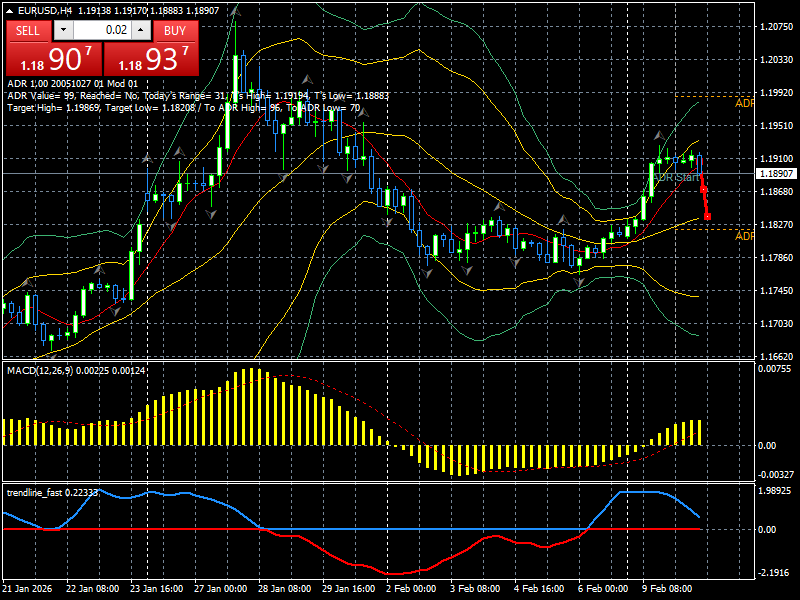Image resolution: width=800 pixels, height=600 pixels.
Task: Click the ADR Value info line
Action: point(198,95)
